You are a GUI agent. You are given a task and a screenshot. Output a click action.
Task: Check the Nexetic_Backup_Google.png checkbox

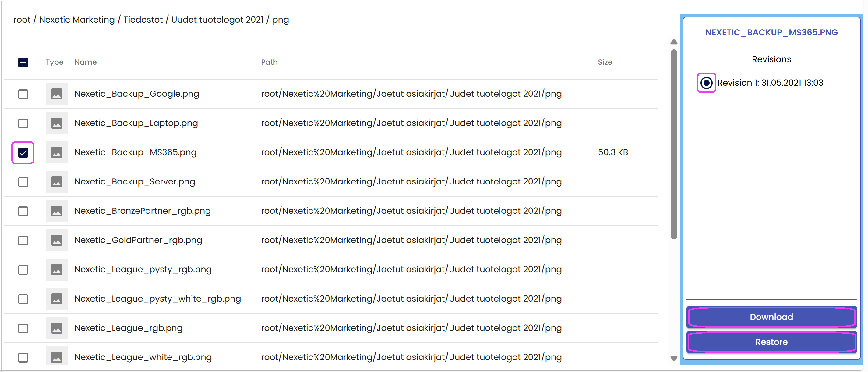pos(23,94)
